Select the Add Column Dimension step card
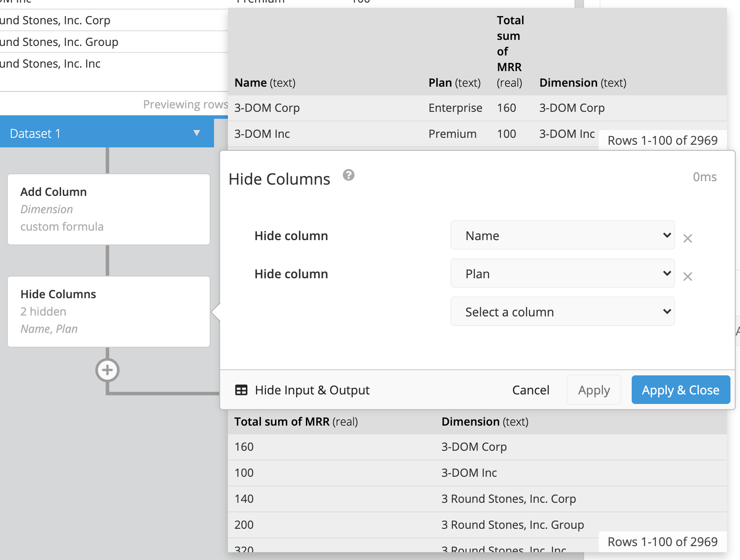 (x=109, y=209)
